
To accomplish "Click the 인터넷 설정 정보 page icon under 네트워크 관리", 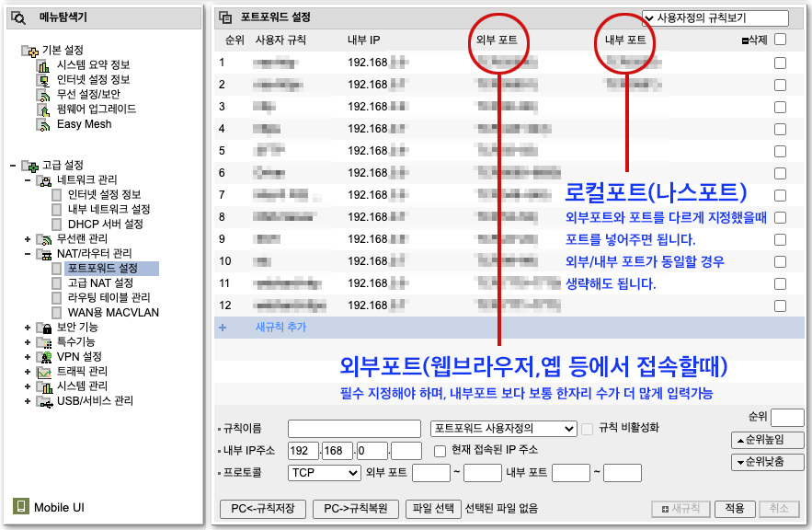I will coord(56,195).
